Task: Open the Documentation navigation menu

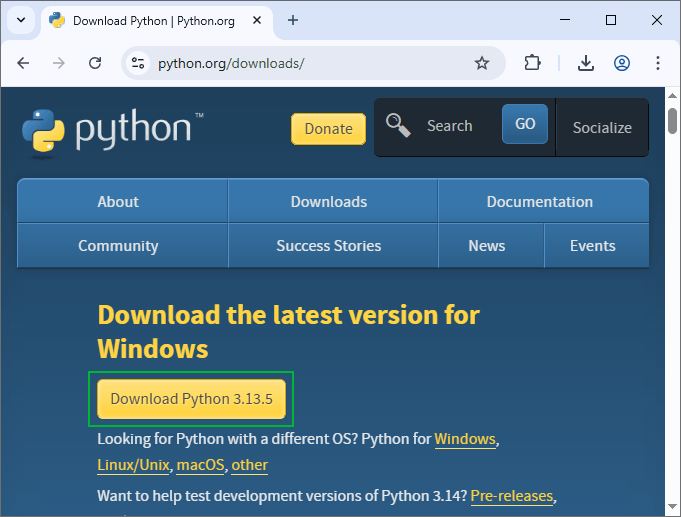Action: (543, 202)
